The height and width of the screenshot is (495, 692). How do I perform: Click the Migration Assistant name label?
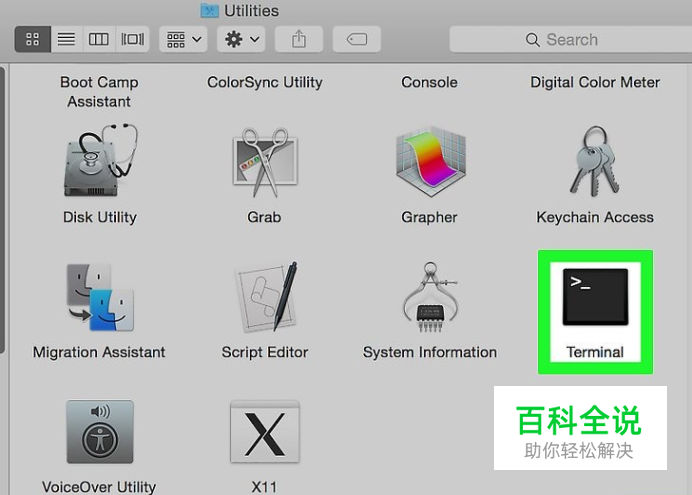[x=99, y=352]
